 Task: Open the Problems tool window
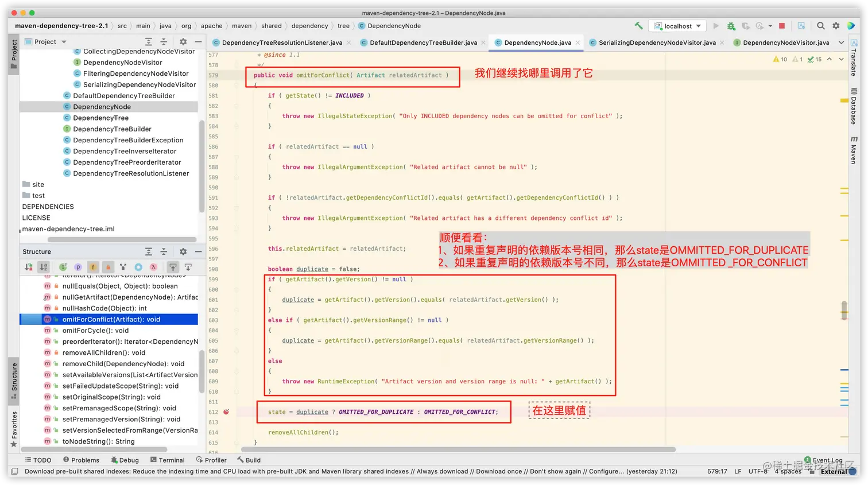(x=81, y=460)
